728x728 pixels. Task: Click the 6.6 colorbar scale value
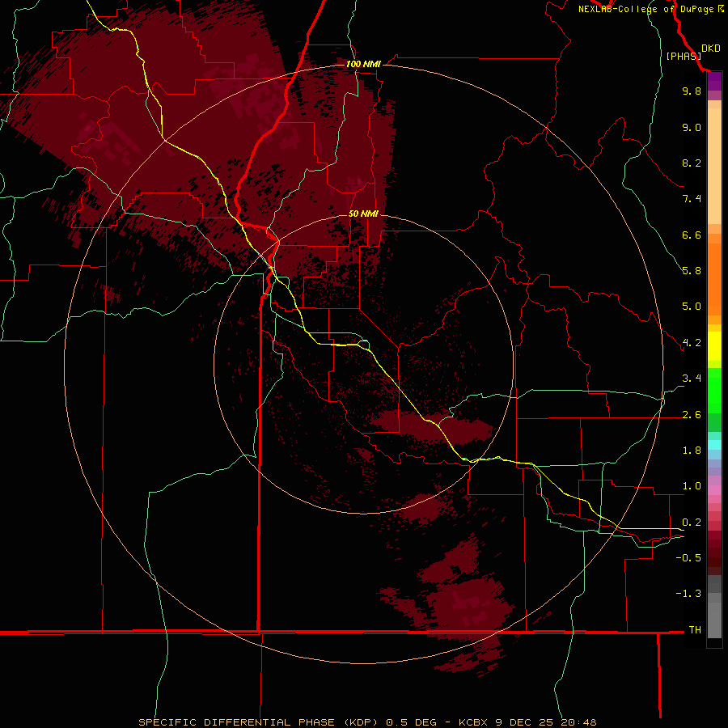pyautogui.click(x=692, y=235)
